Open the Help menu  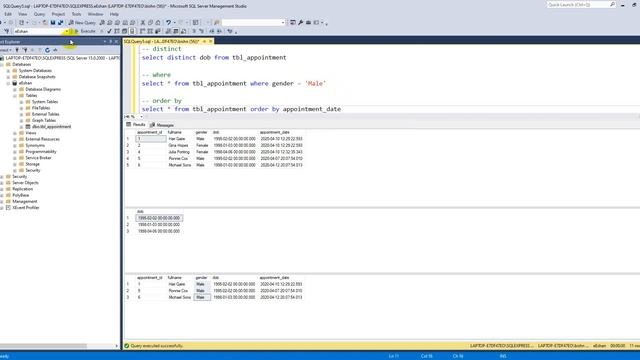point(114,14)
